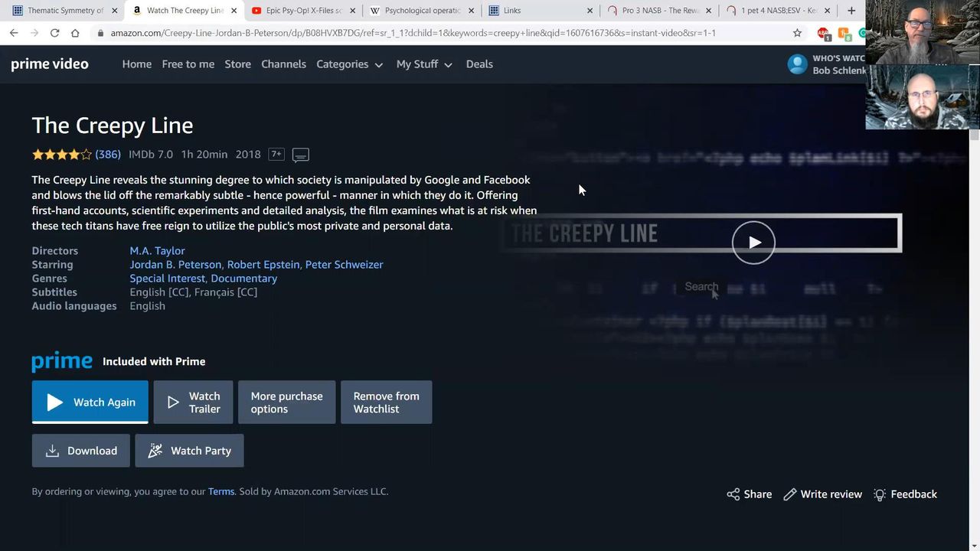Screen dimensions: 980x551
Task: Open the Jordan B. Peterson link
Action: coord(175,265)
